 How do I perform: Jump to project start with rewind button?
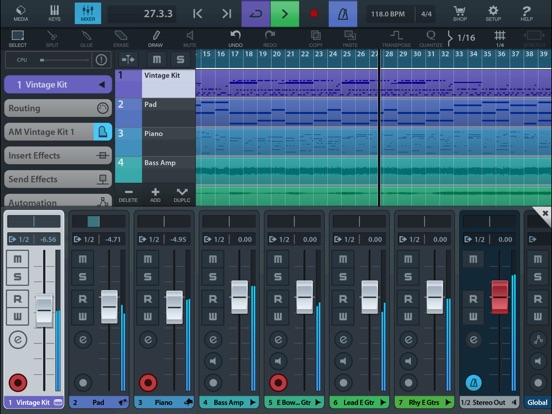[197, 14]
